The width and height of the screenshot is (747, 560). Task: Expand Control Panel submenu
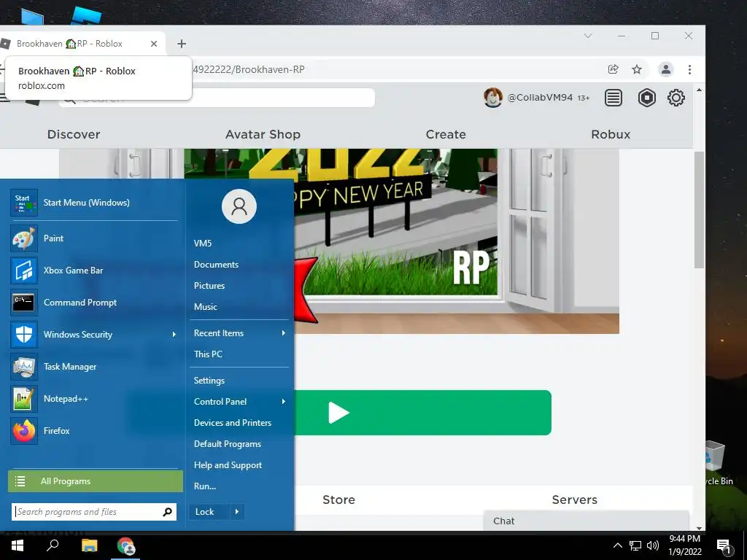tap(284, 402)
